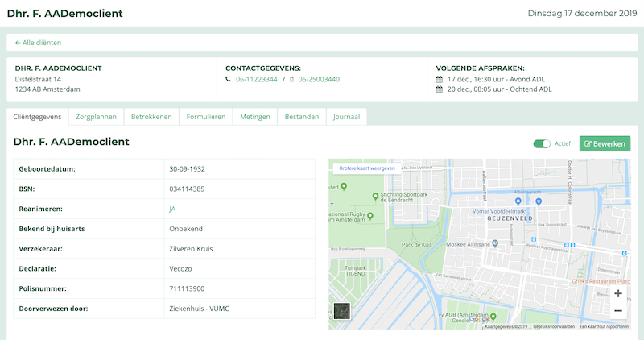Switch map to satellite view thumbnail
644x340 pixels.
(x=342, y=311)
